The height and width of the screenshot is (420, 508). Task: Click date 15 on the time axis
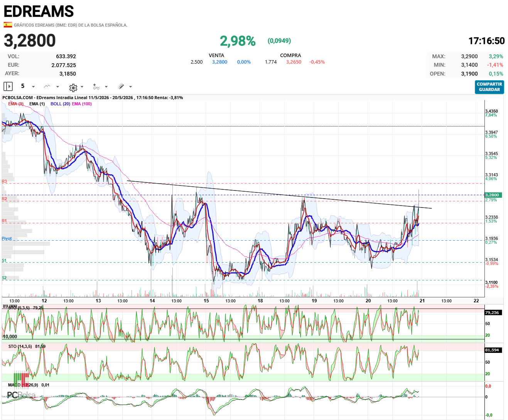click(x=206, y=301)
